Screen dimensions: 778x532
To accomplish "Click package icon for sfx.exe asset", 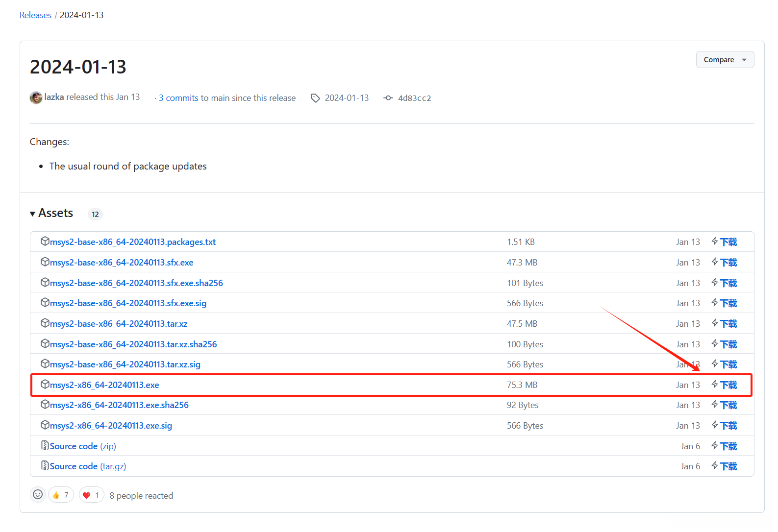I will coord(45,262).
